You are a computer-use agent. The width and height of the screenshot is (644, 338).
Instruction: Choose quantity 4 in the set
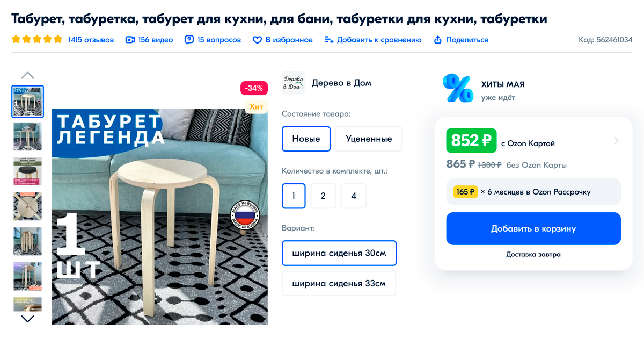(354, 196)
